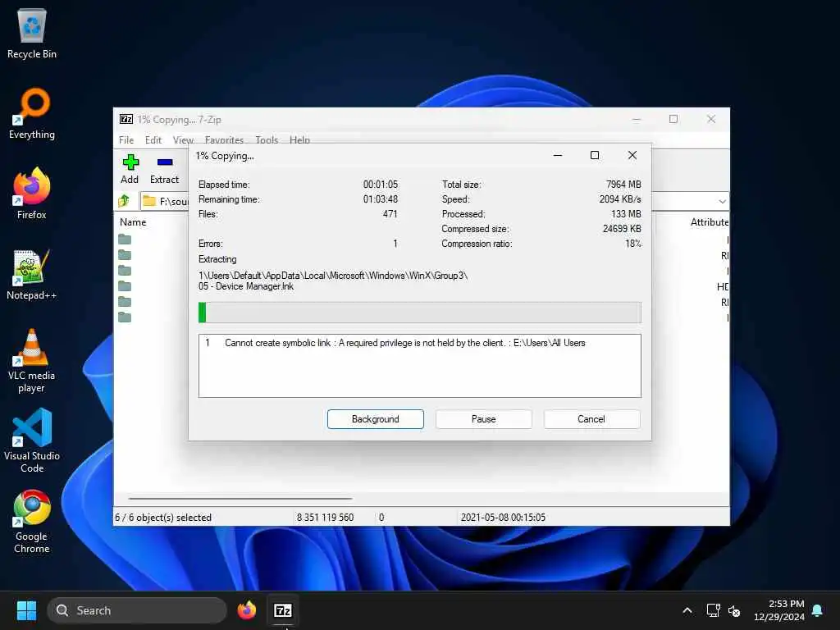Click the '2021-05-08 00:15:05' status bar date
The height and width of the screenshot is (630, 840).
tap(503, 518)
